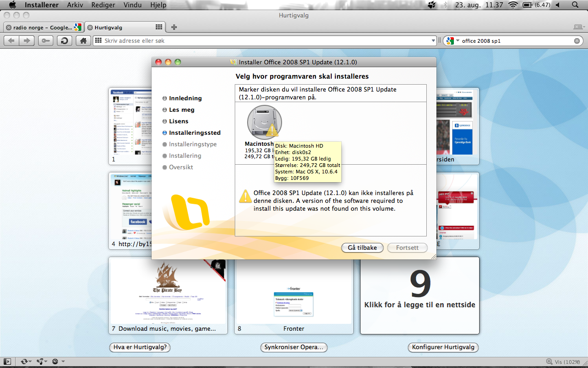Click the Vis zoom magnifier control
The width and height of the screenshot is (588, 368).
point(564,362)
